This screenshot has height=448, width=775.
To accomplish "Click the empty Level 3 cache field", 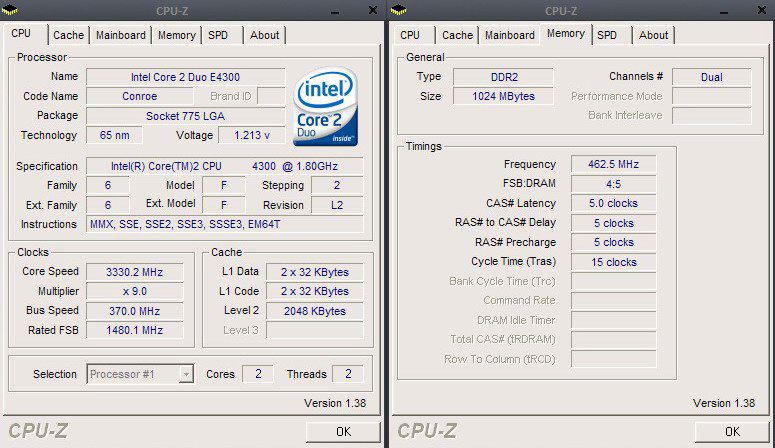I will tap(315, 330).
